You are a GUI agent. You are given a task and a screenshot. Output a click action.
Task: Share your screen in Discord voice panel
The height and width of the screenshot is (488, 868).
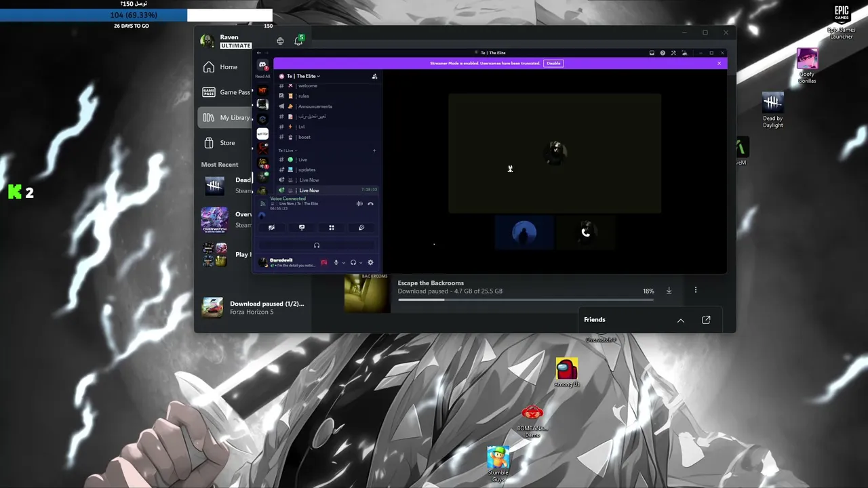[302, 228]
